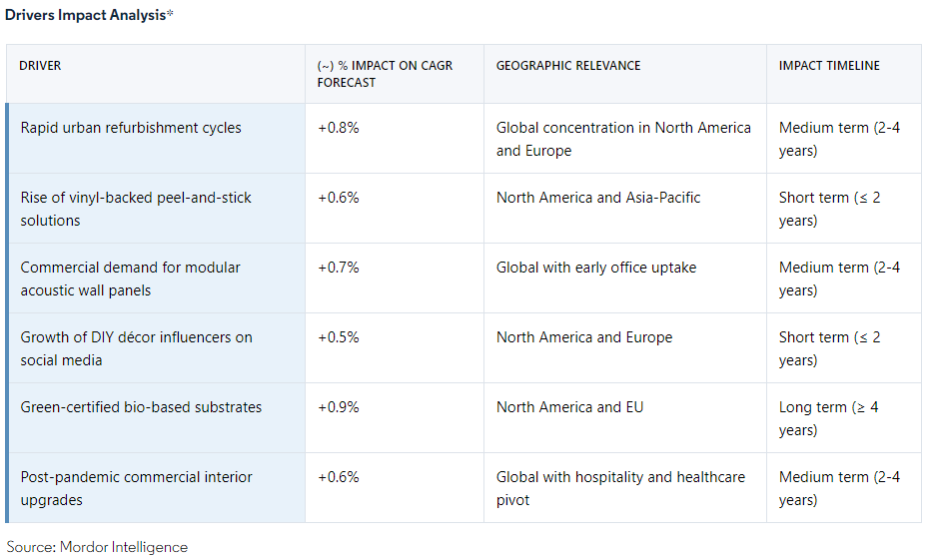Click the Source: Mordor Intelligence text
Viewport: 931px width, 560px height.
[x=97, y=547]
